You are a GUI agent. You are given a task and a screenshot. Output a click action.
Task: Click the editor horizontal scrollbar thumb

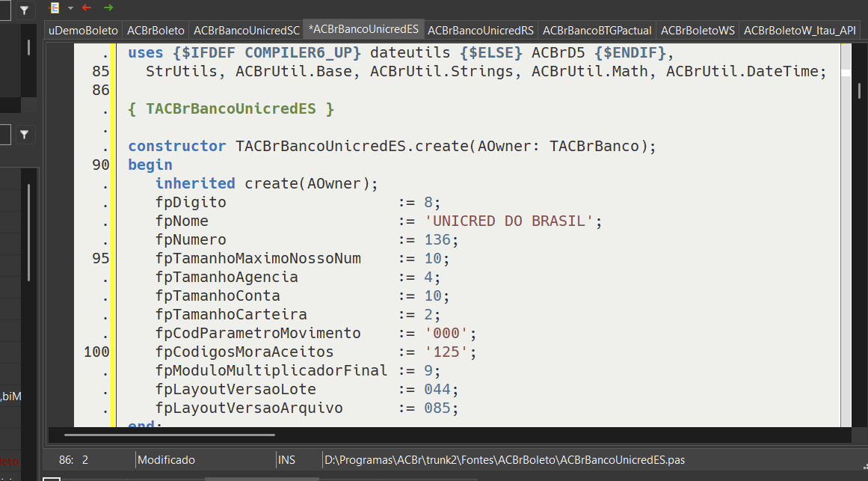tap(170, 435)
